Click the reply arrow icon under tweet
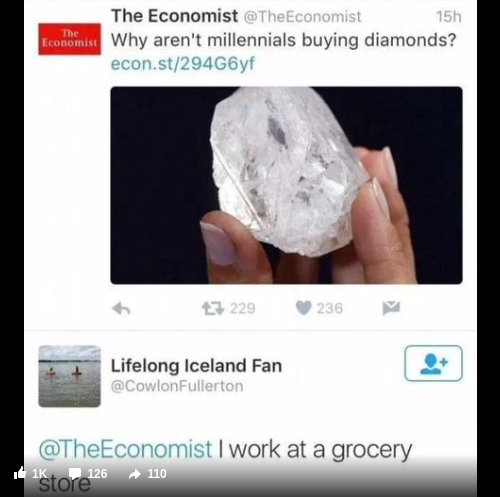 tap(122, 309)
